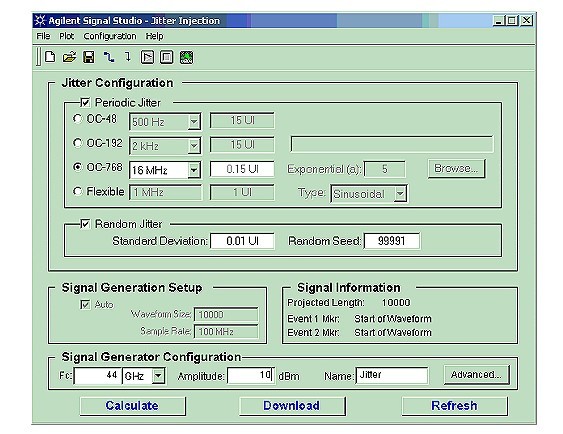This screenshot has height=434, width=563.
Task: Expand the Sinusoidal type dropdown
Action: pos(400,194)
